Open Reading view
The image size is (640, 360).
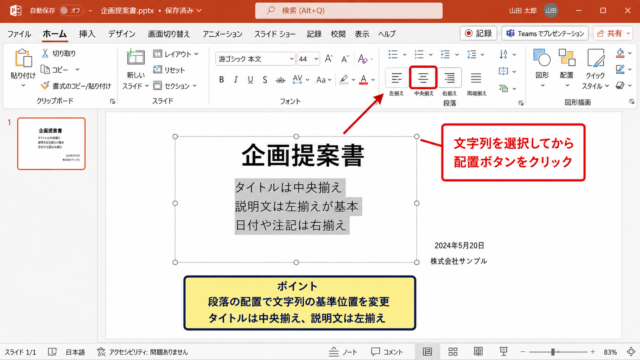click(x=478, y=351)
